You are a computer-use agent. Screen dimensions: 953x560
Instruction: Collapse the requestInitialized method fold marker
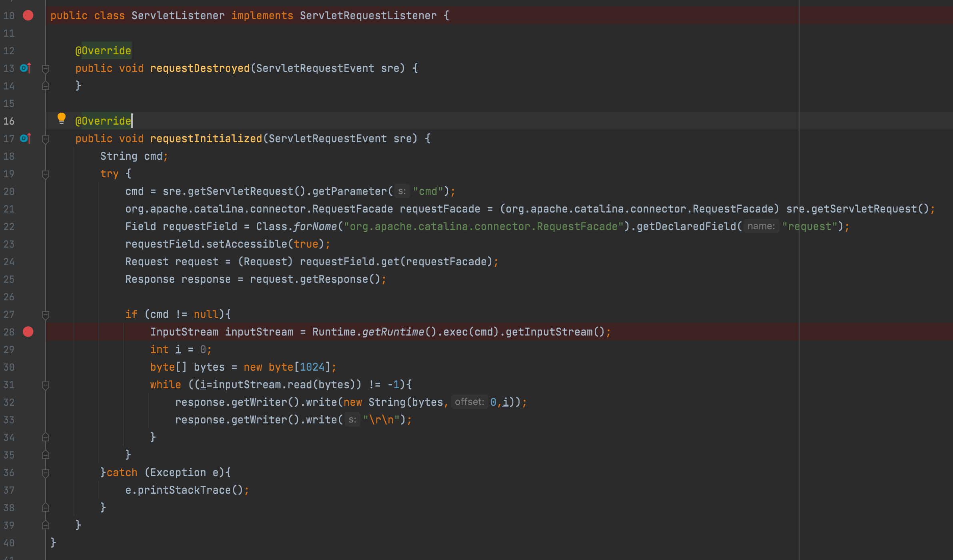coord(46,139)
